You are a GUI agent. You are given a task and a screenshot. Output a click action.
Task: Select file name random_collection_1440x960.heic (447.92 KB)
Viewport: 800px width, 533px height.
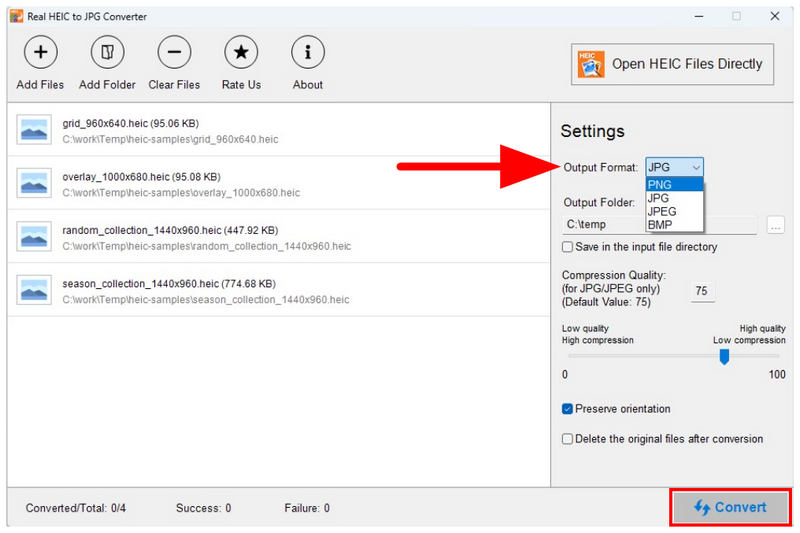tap(170, 231)
